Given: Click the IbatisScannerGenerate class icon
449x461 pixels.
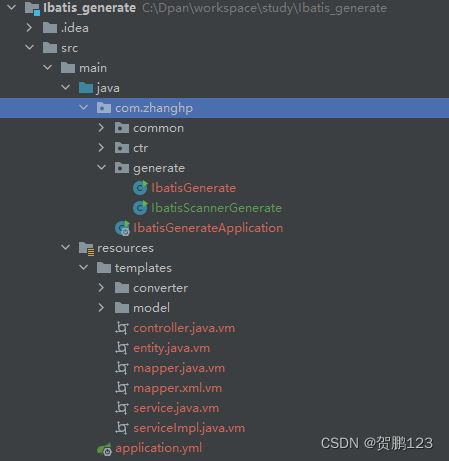Looking at the screenshot, I should 140,208.
